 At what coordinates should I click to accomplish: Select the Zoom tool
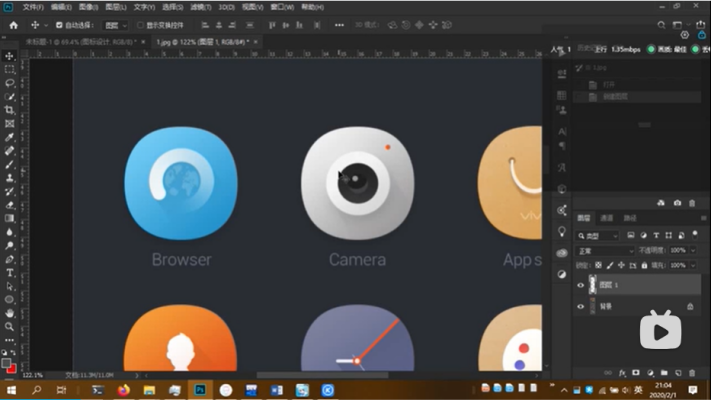pos(9,327)
